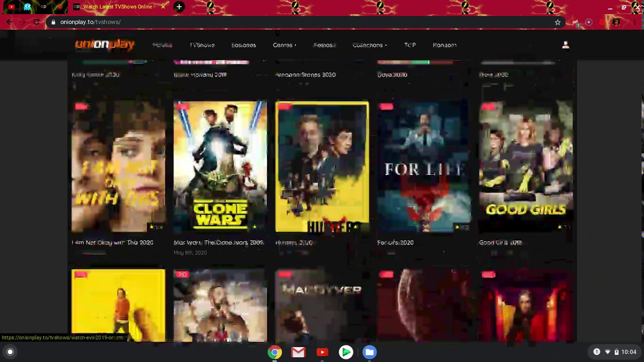Open Gmail from the shelf
Screen dimensions: 644x362
point(298,352)
